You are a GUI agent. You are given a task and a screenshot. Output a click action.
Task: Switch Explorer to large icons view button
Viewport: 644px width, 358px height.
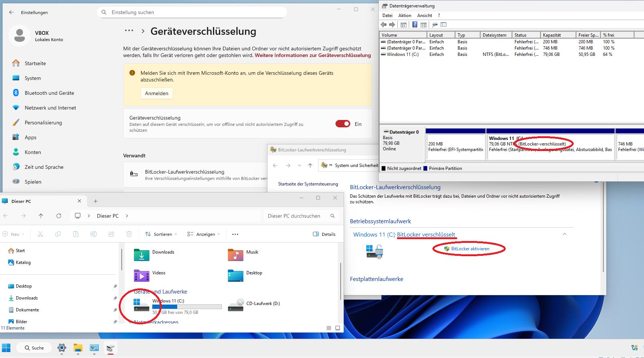tap(338, 328)
